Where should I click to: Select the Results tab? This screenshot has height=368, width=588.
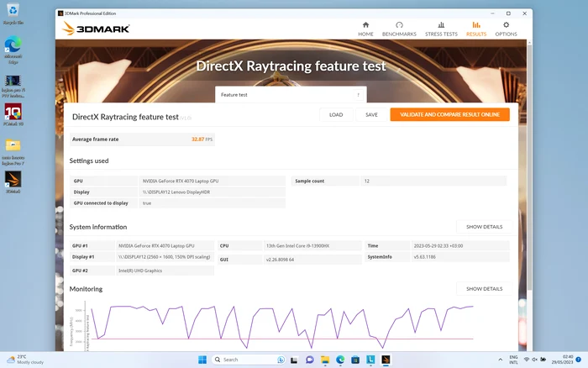tap(476, 29)
